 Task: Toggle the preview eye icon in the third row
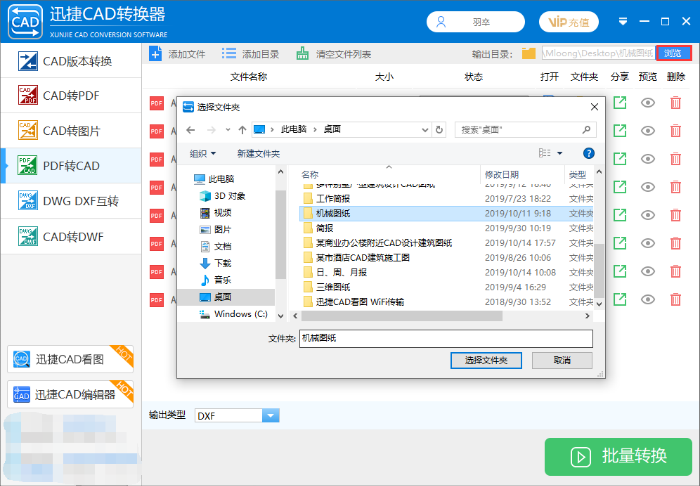(648, 159)
